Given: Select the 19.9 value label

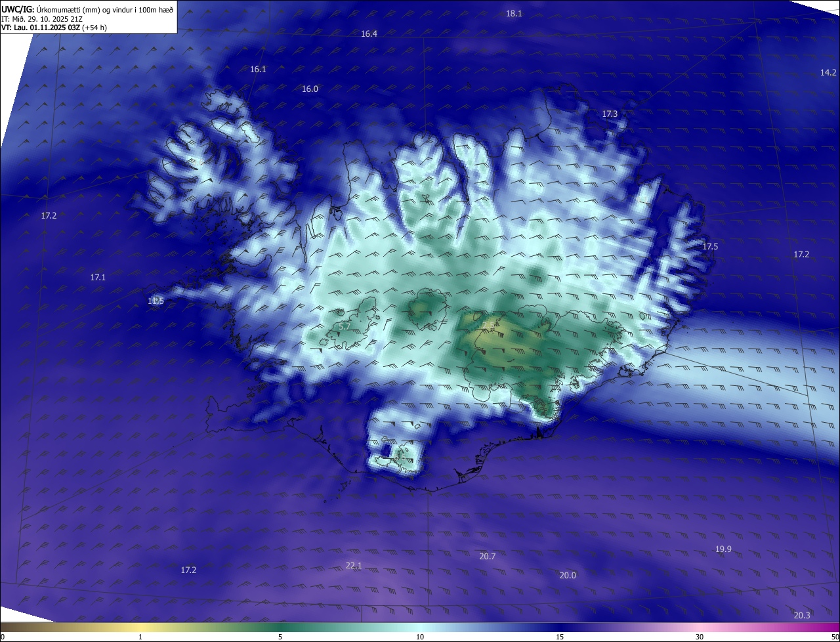Looking at the screenshot, I should [723, 549].
